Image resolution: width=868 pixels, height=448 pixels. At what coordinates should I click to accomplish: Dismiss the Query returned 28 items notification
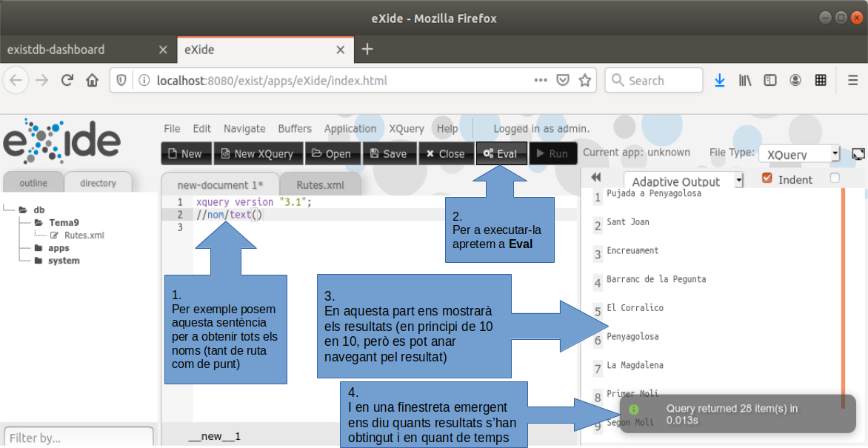(738, 414)
